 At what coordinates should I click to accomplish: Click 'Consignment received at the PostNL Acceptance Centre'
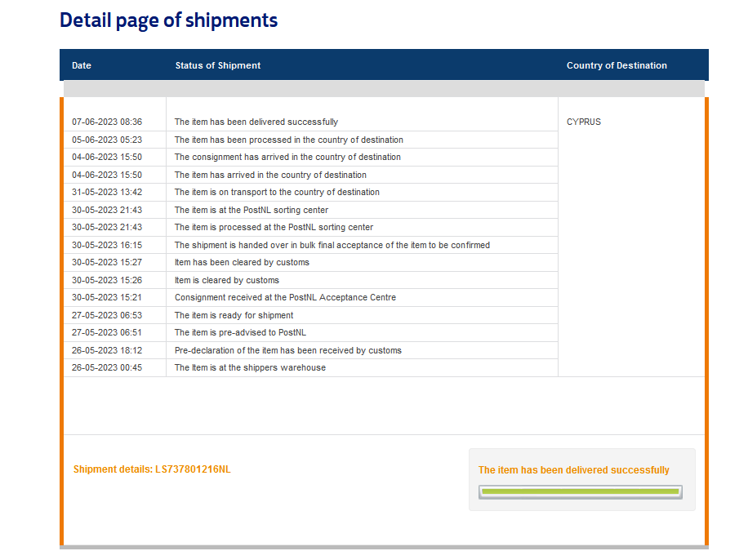click(x=285, y=297)
